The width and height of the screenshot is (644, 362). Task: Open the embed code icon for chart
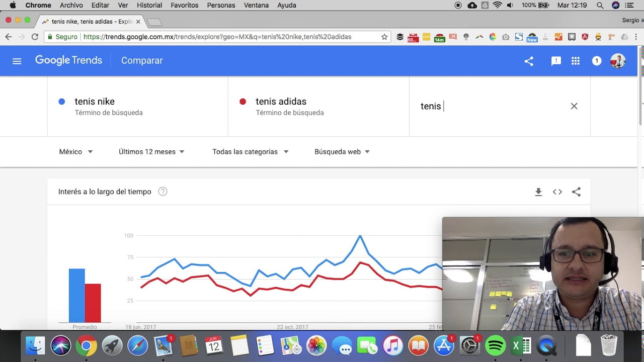pos(557,192)
